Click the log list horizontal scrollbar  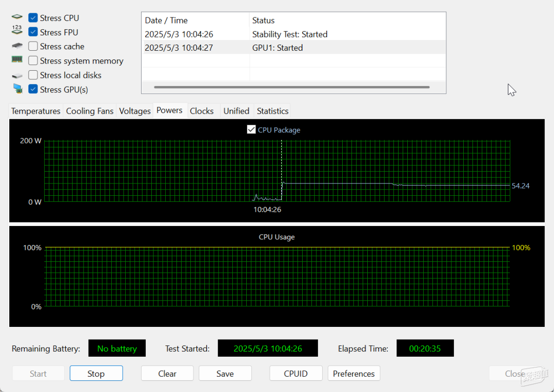(292, 87)
